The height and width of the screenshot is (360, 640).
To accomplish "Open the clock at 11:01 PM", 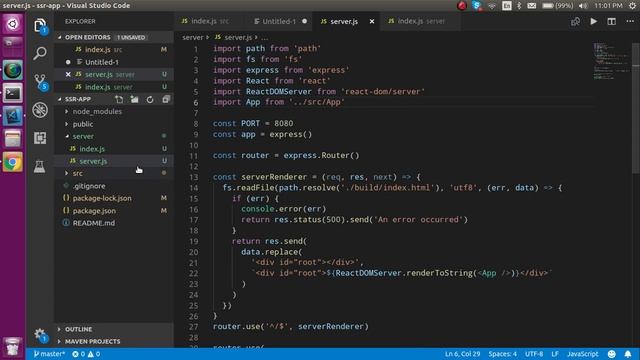I will click(x=608, y=6).
